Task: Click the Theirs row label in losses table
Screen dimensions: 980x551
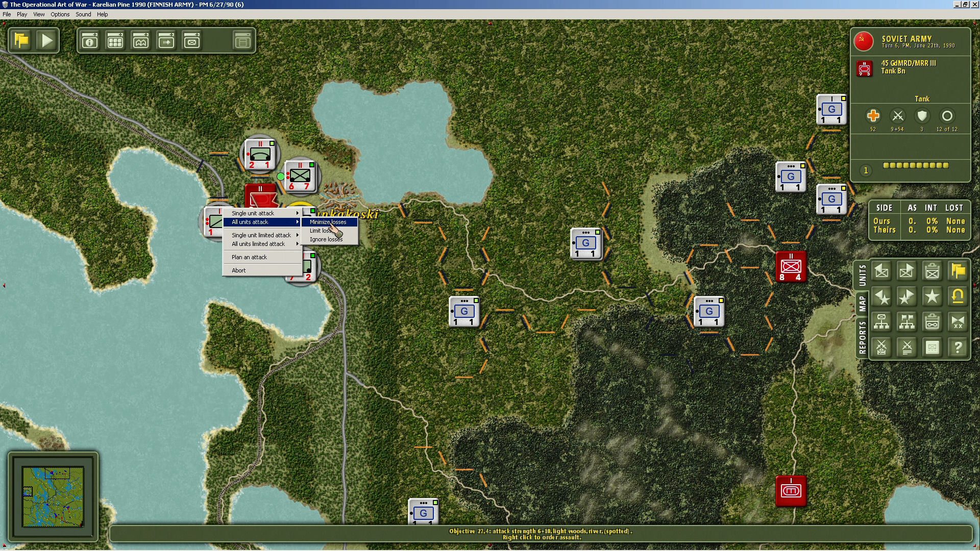Action: point(885,230)
